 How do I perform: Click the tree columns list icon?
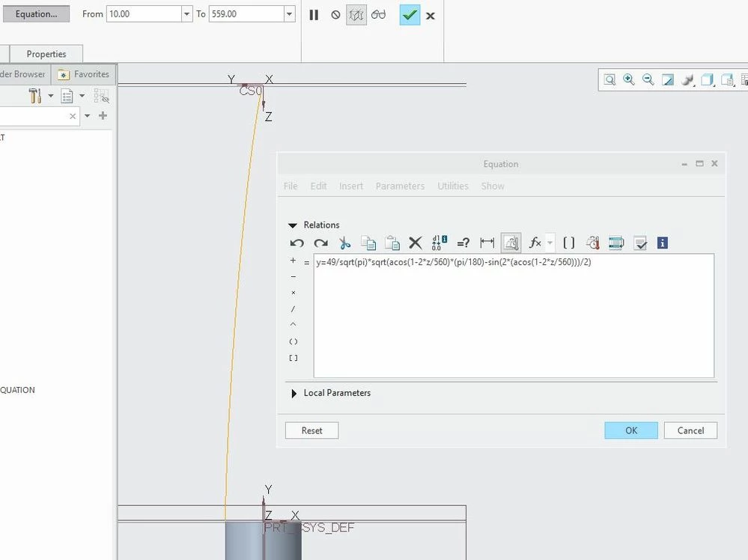click(67, 96)
